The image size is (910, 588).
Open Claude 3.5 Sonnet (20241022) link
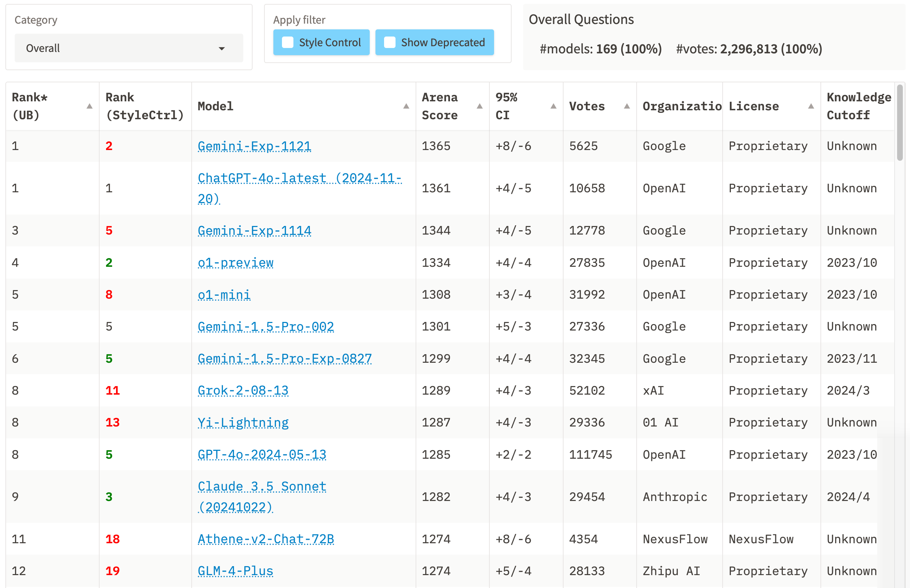click(x=262, y=486)
